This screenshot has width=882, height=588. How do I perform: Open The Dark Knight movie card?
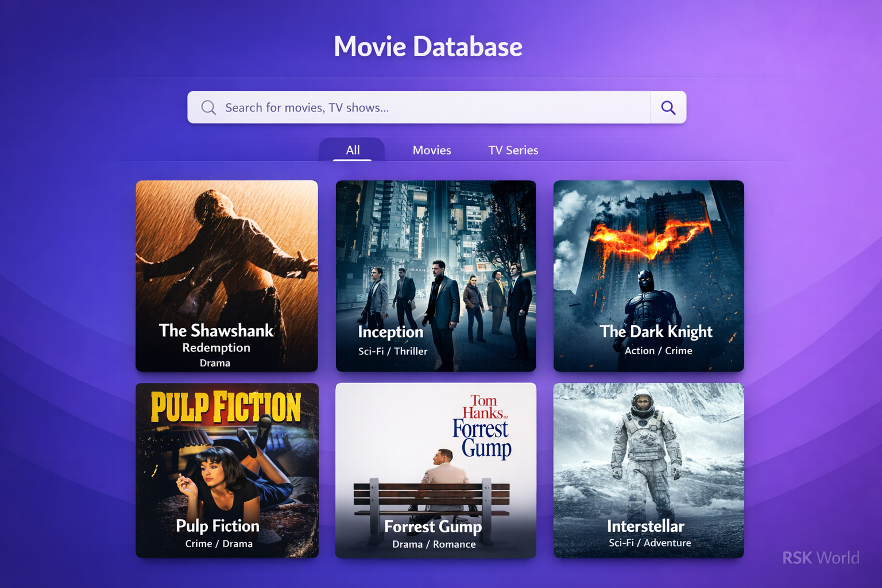pos(649,276)
